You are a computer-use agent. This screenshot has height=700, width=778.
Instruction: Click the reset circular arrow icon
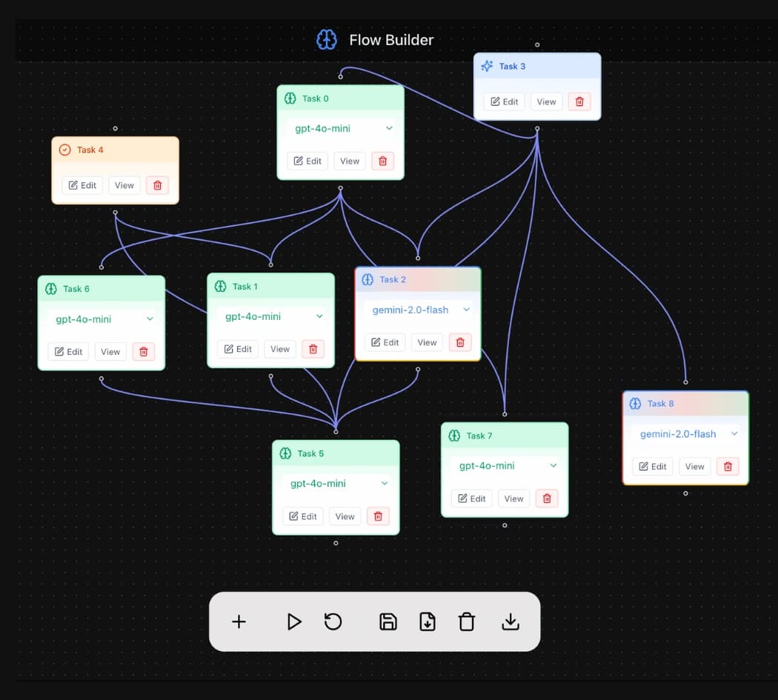point(333,621)
